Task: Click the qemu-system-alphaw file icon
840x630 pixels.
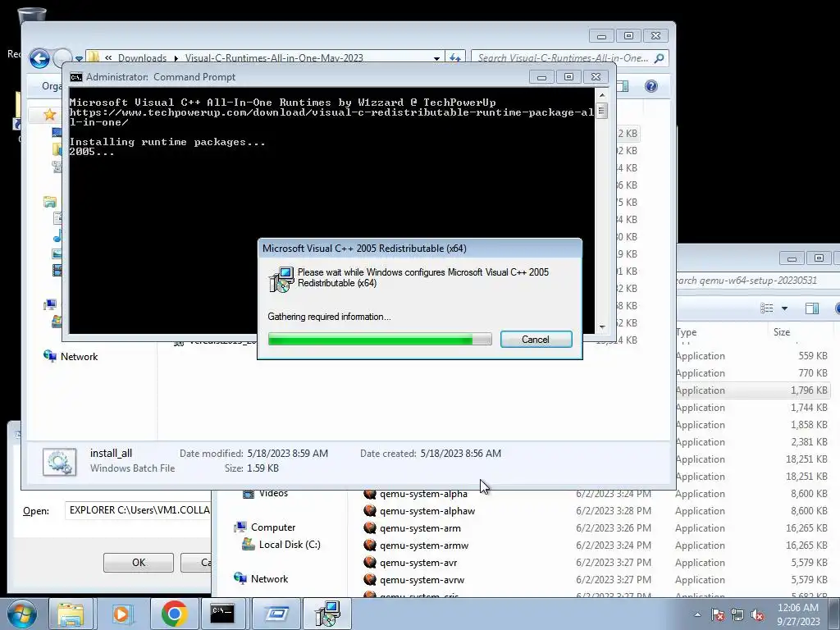Action: click(x=370, y=511)
